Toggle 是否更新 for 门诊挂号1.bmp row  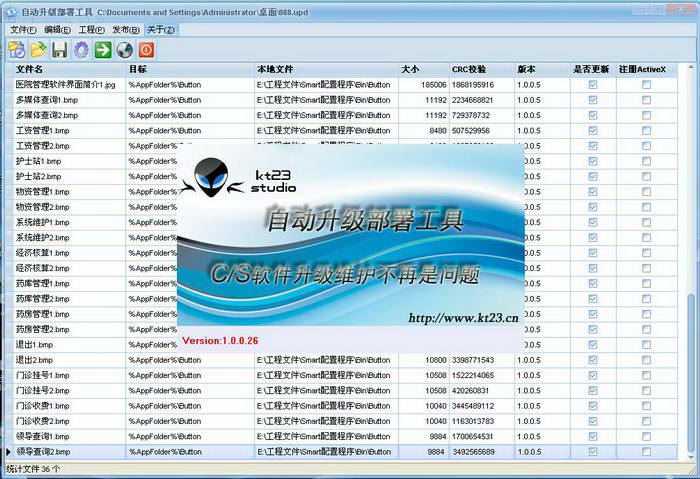pos(593,375)
